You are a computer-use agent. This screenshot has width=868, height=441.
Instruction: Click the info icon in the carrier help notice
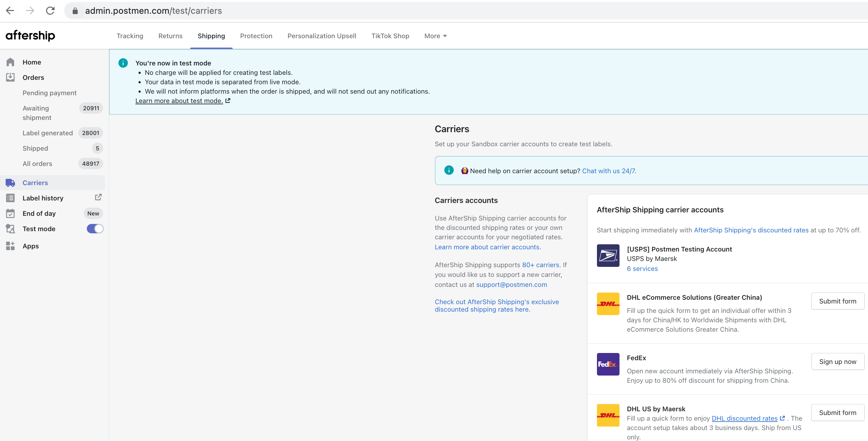click(x=449, y=170)
